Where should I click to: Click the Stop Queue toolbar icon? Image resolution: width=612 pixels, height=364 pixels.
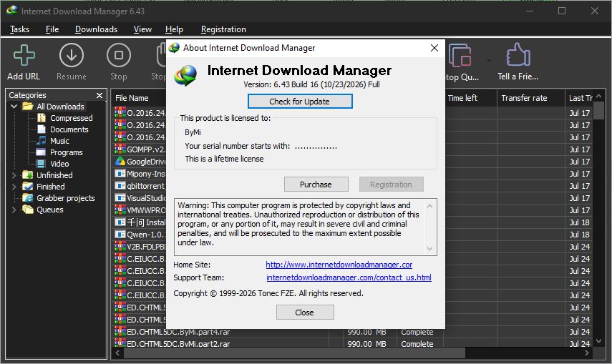pyautogui.click(x=460, y=55)
